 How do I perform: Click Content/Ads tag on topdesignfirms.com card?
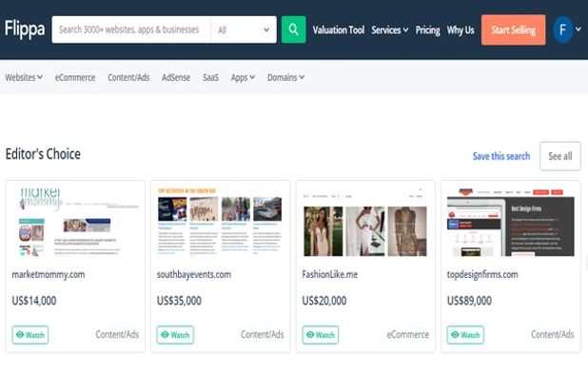[x=553, y=334]
